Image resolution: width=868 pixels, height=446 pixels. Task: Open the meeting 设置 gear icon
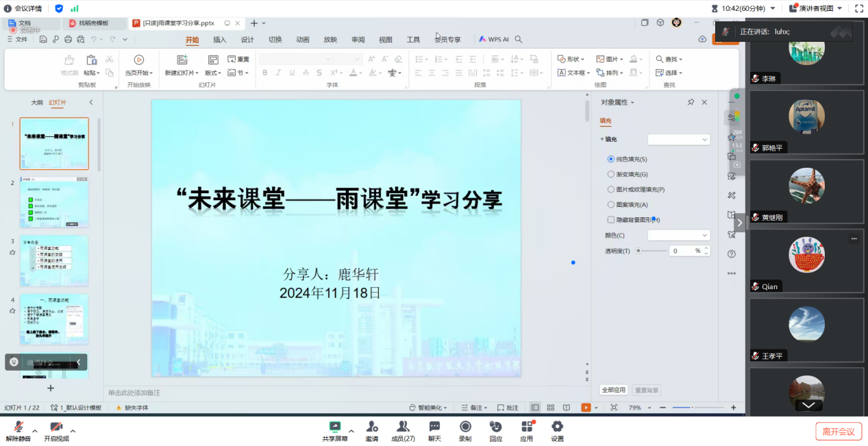pyautogui.click(x=557, y=427)
